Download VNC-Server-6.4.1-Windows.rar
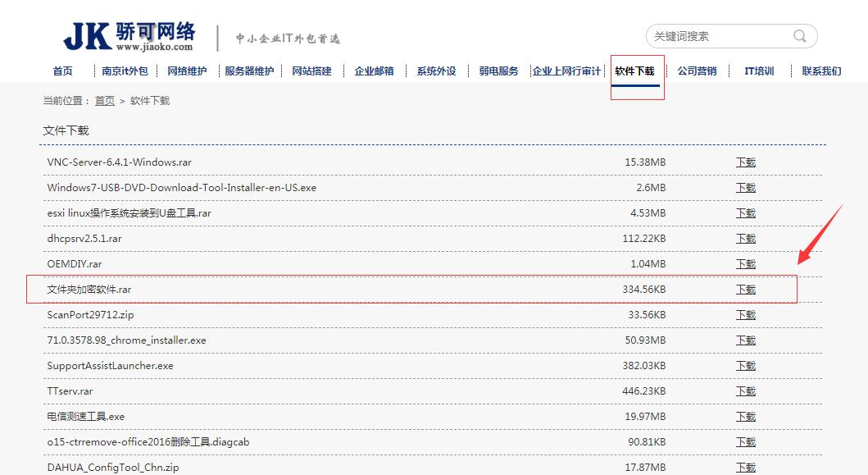This screenshot has height=475, width=868. 745,162
